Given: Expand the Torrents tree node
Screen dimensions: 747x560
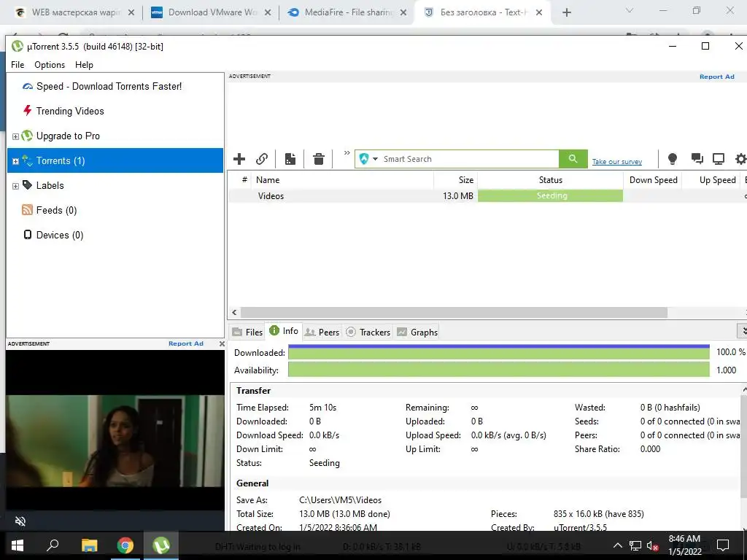Looking at the screenshot, I should [15, 161].
